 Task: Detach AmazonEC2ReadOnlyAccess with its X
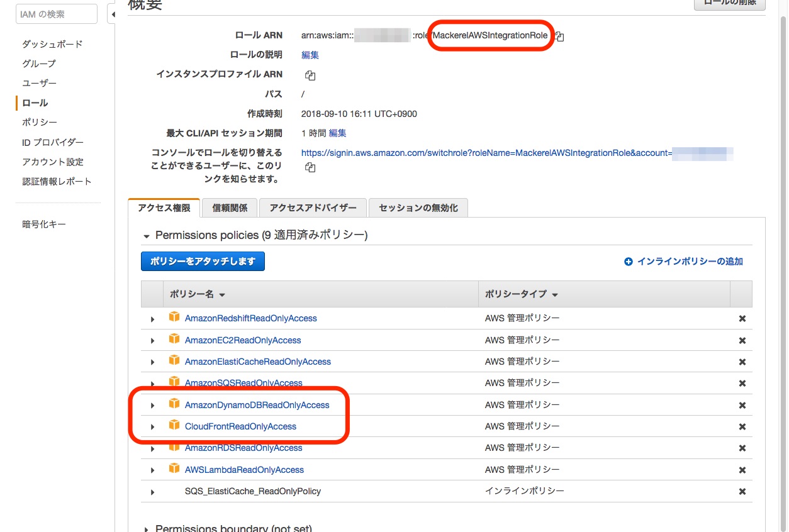coord(742,340)
